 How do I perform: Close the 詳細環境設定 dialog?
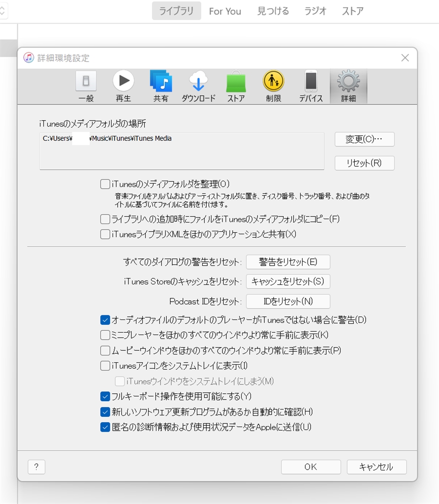405,58
